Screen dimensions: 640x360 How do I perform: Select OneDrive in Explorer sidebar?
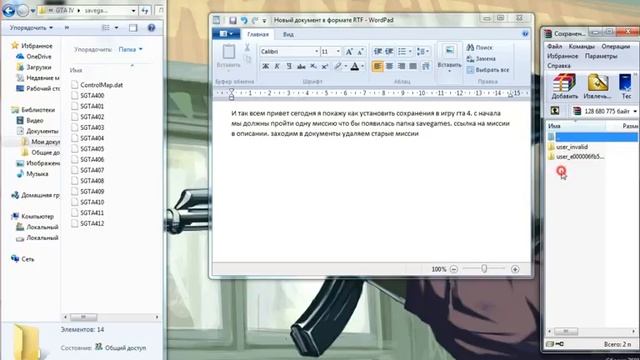click(x=34, y=56)
